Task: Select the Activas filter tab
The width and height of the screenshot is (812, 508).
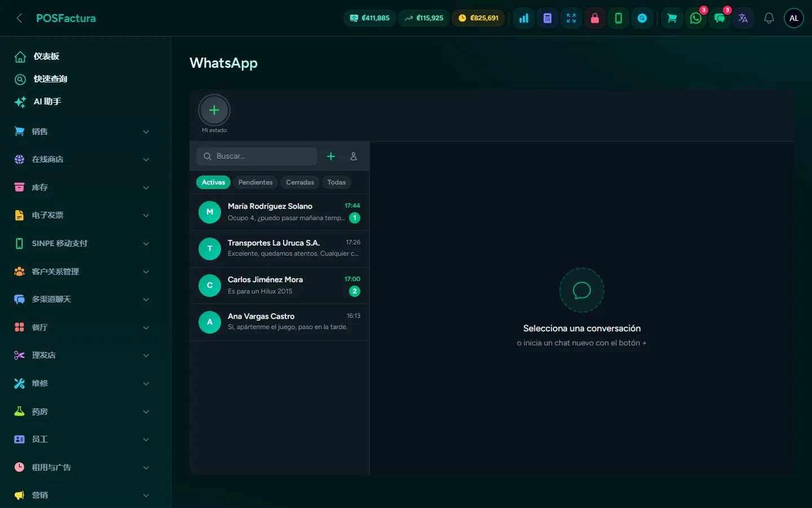Action: 213,182
